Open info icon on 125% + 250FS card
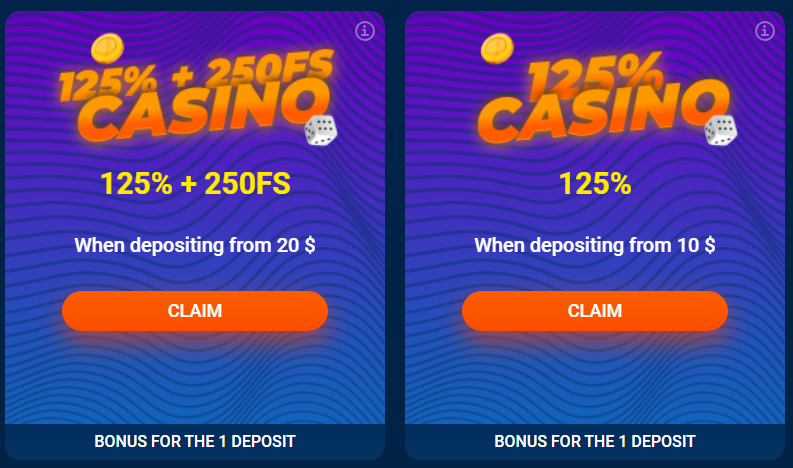Screen dimensions: 793x468 [365, 31]
